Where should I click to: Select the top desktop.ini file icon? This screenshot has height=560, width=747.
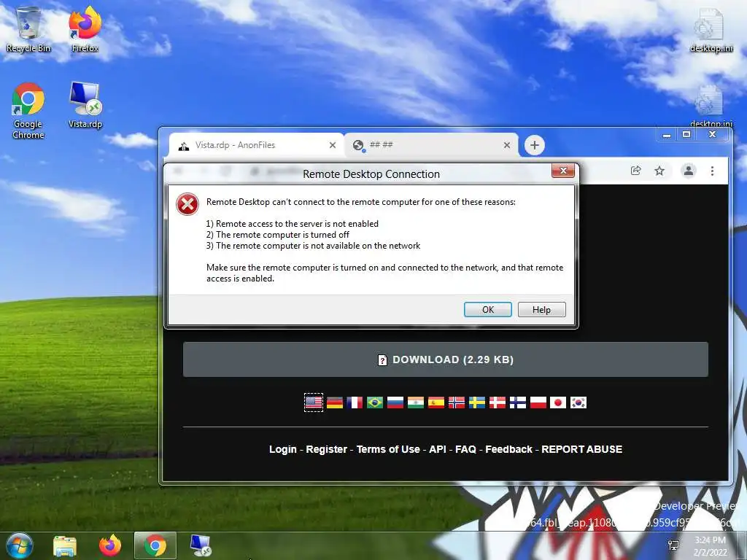(711, 29)
